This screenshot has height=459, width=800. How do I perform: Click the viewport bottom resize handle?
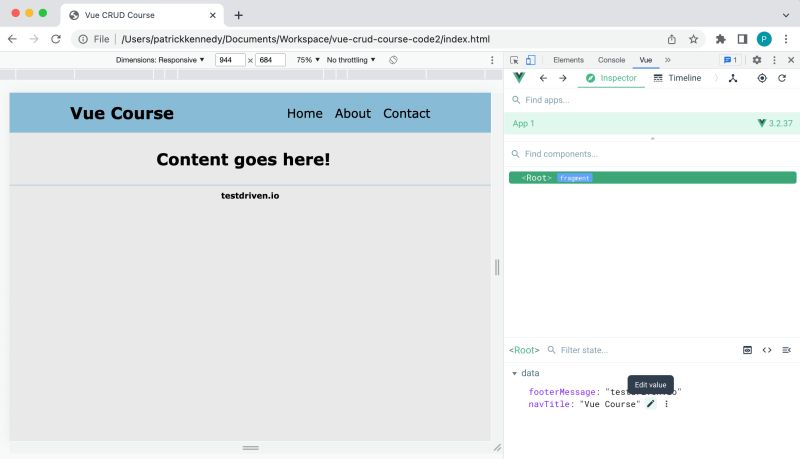point(250,448)
